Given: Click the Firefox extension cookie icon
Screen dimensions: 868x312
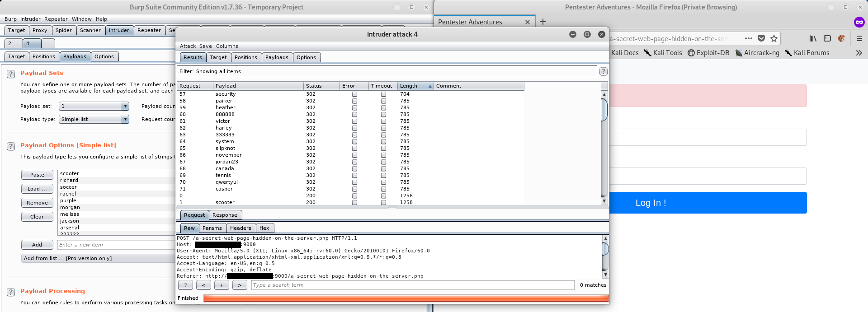Looking at the screenshot, I should 842,38.
